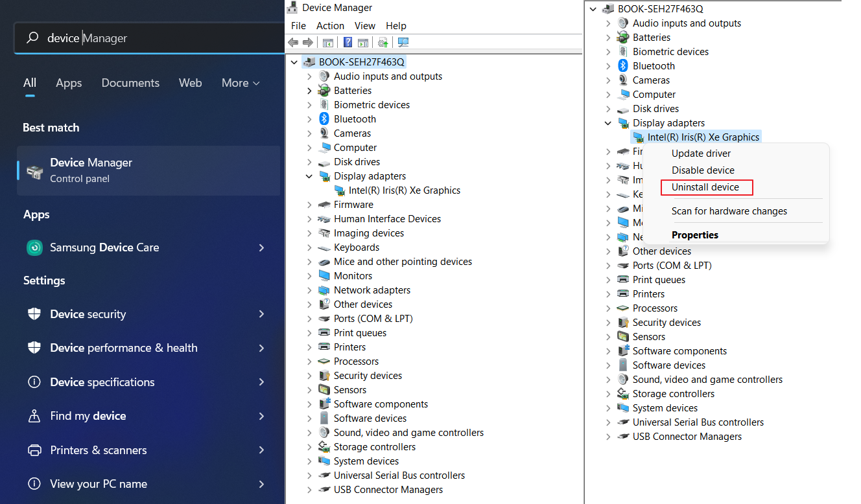Viewport: 861px width, 504px height.
Task: Choose Disable device from the context menu
Action: point(703,170)
